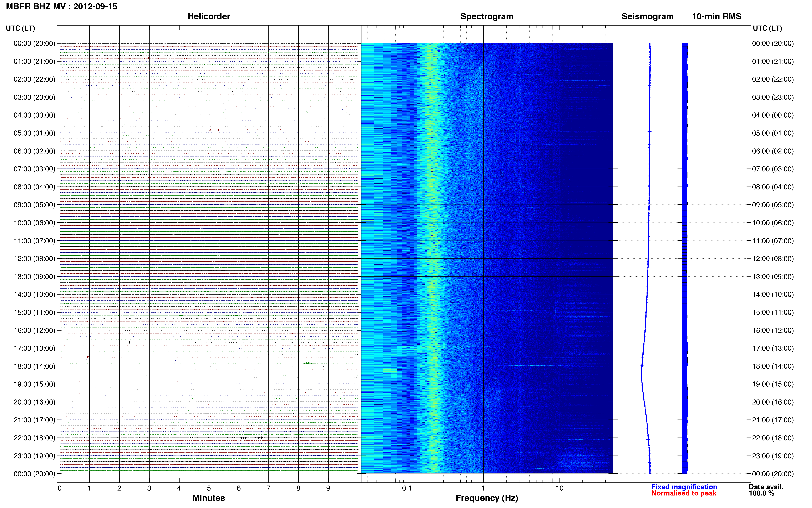Click the right-axis label 03:00 (23:00)
812x508 pixels.
[x=773, y=97]
